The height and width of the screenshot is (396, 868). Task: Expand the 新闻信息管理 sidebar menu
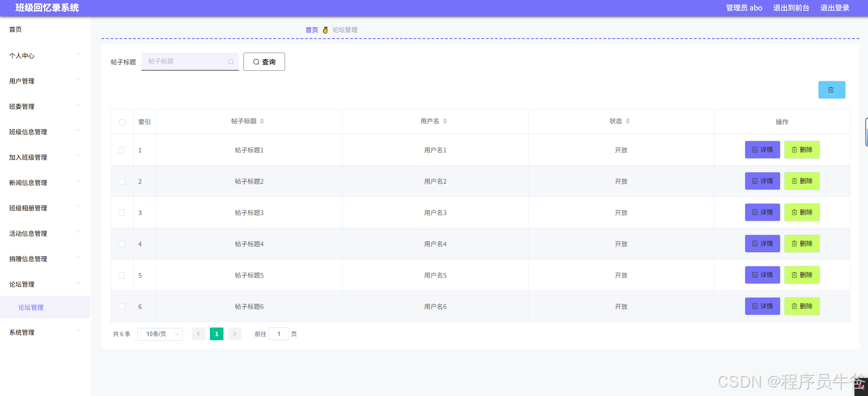tap(45, 183)
